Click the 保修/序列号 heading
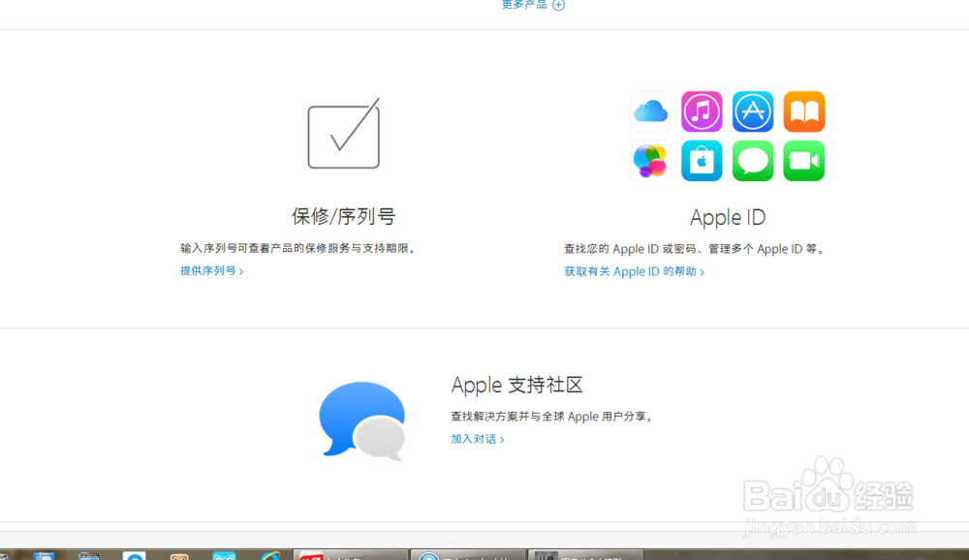 (344, 216)
